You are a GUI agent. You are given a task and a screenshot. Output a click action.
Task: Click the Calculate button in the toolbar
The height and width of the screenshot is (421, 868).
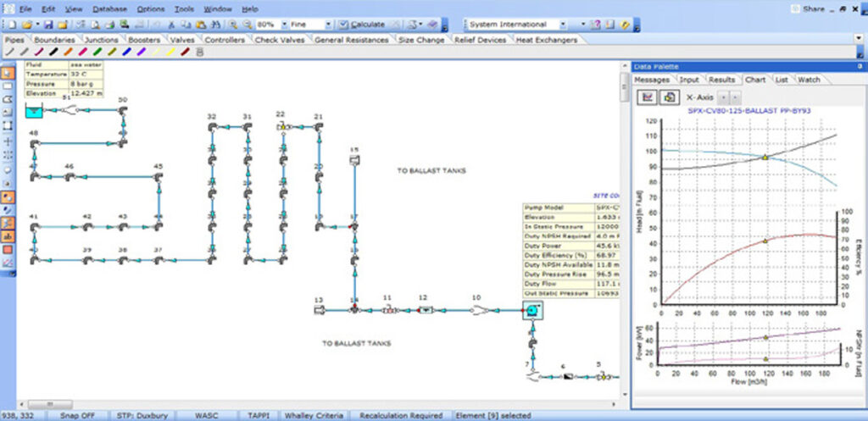pyautogui.click(x=362, y=25)
